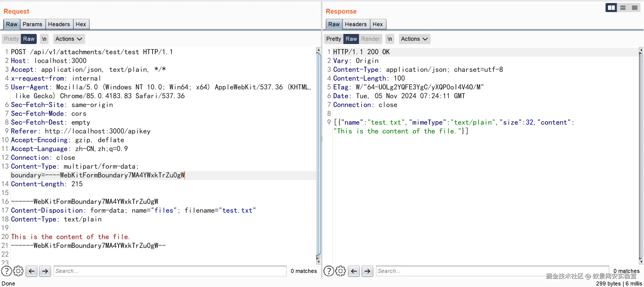Go to next match in response search

(367, 271)
